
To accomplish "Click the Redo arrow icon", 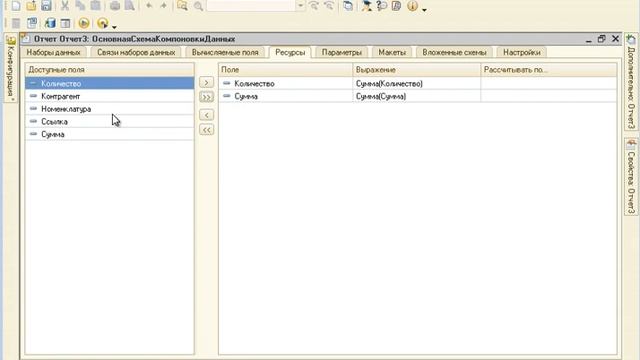I will point(164,6).
